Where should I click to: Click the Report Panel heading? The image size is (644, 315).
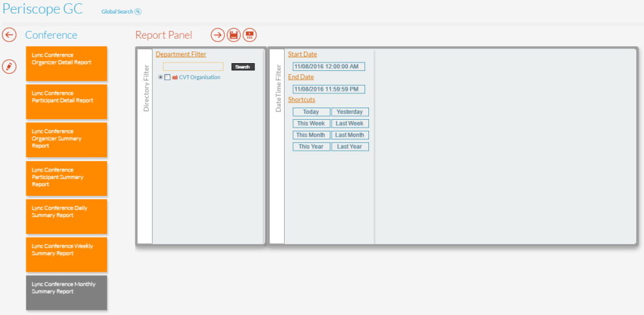coord(164,35)
